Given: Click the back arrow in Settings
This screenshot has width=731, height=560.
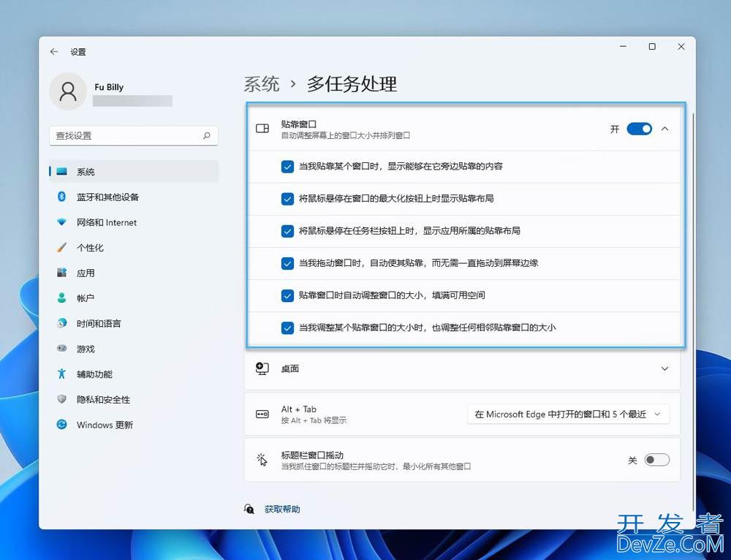Looking at the screenshot, I should (x=54, y=52).
